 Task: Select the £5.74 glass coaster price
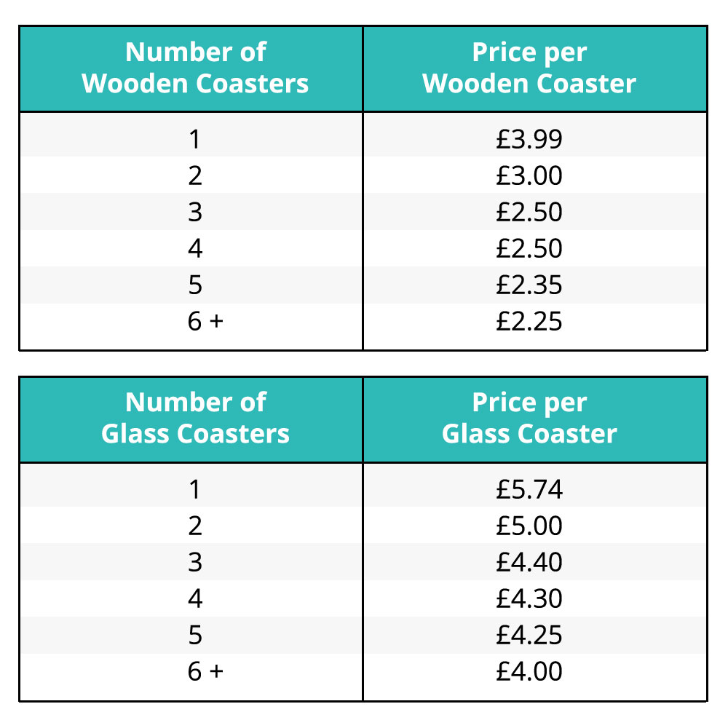pos(529,489)
